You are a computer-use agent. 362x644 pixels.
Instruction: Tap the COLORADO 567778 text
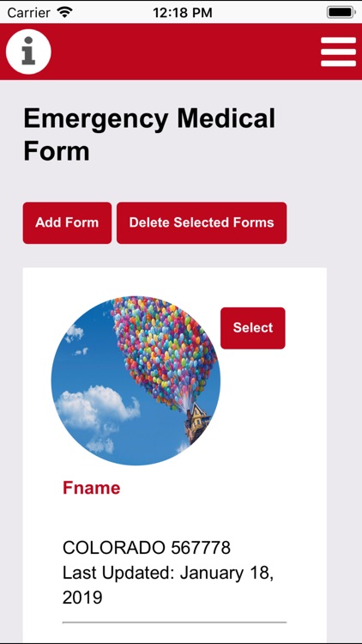(x=147, y=548)
